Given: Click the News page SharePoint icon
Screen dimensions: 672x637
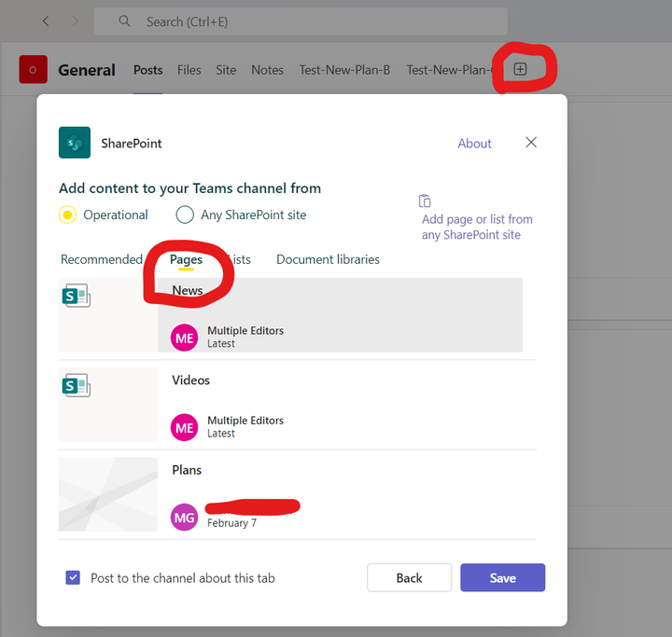Looking at the screenshot, I should 77,296.
